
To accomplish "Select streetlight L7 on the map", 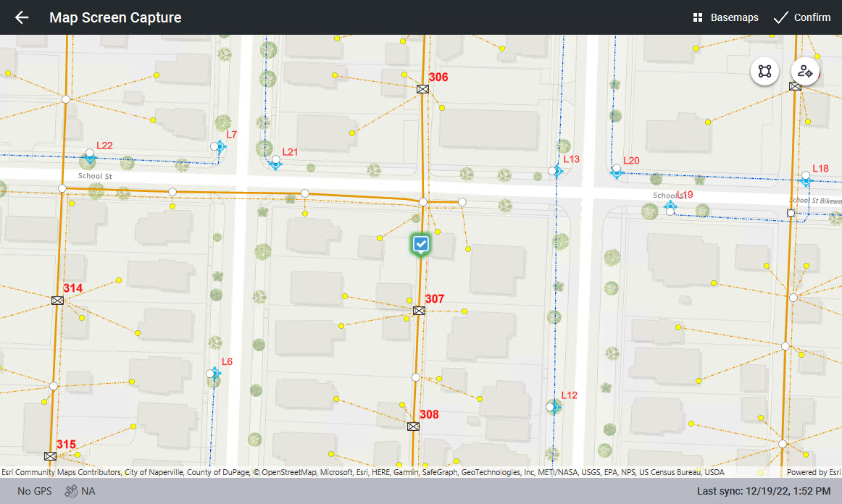I will point(220,146).
